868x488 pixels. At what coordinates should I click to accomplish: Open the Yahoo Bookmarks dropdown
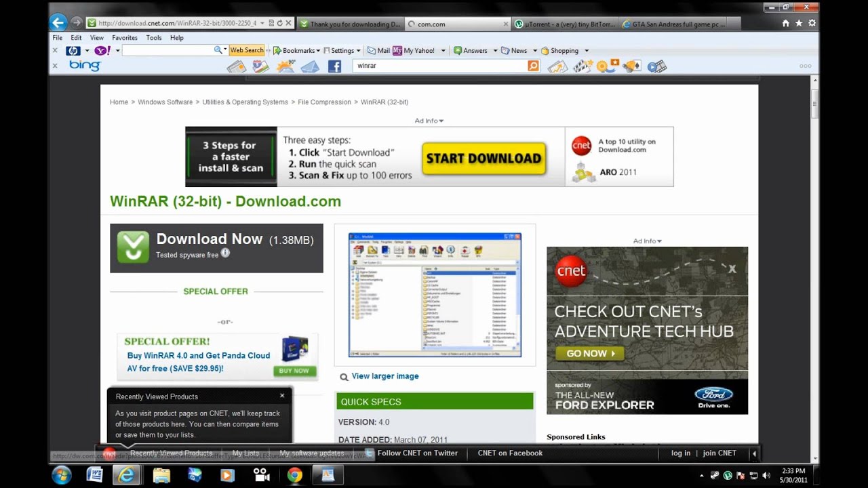coord(296,50)
